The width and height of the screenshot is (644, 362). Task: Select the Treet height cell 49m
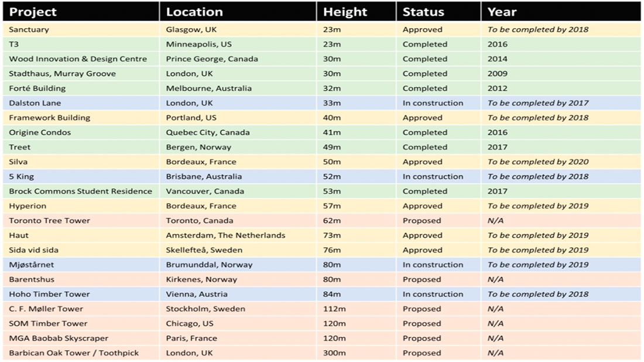click(333, 147)
